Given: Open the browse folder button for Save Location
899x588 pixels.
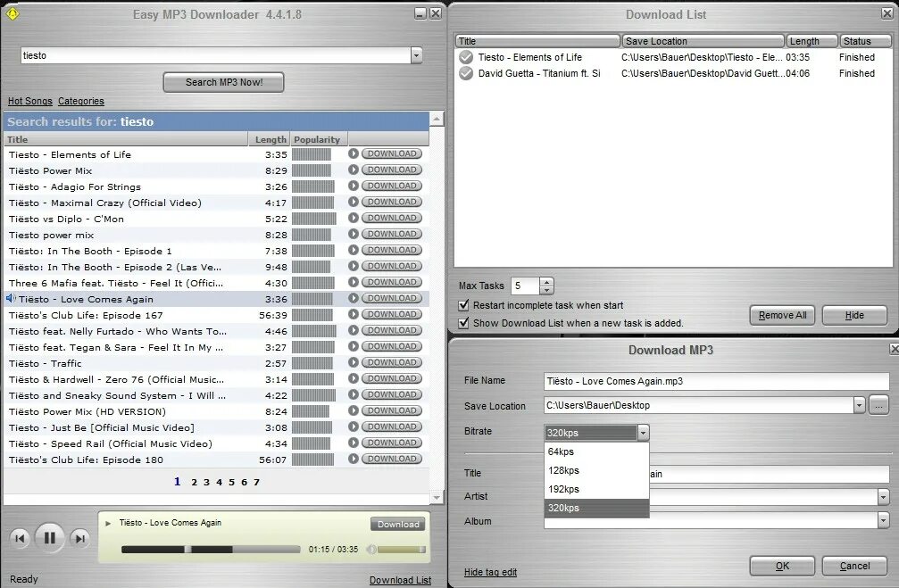Looking at the screenshot, I should (x=878, y=405).
